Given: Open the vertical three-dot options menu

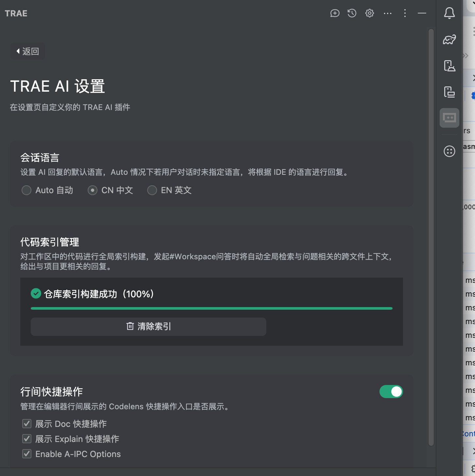Looking at the screenshot, I should [405, 13].
